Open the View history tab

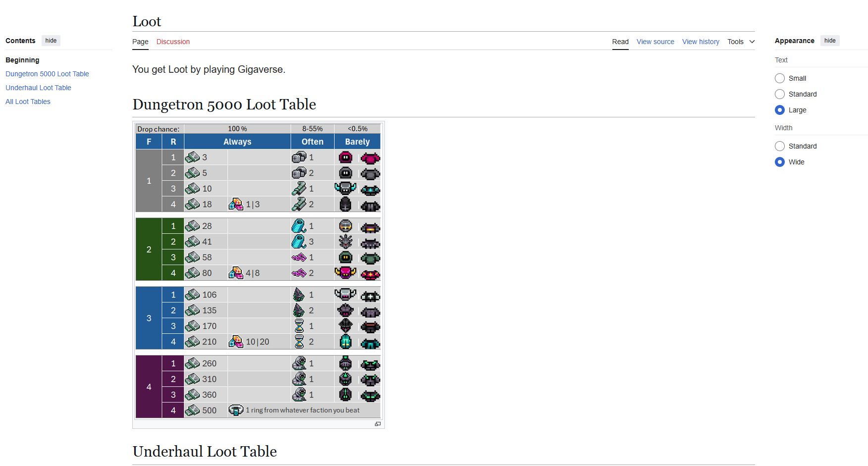(x=701, y=42)
